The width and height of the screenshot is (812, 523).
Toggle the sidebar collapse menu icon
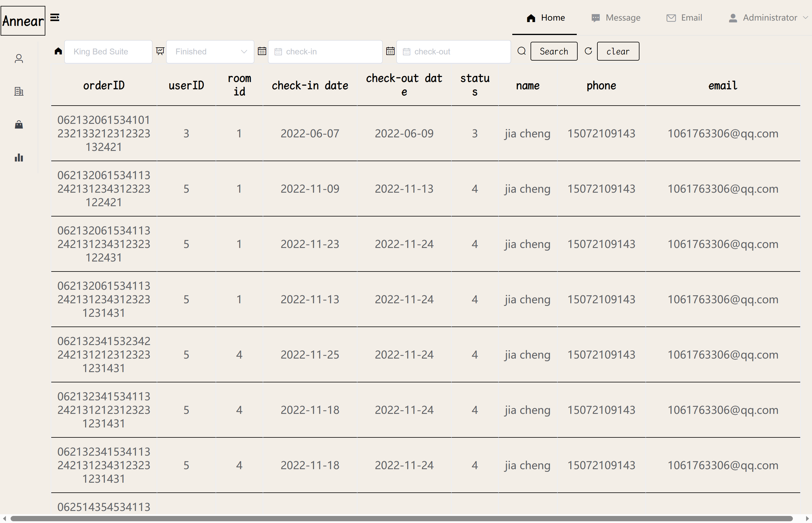(55, 17)
